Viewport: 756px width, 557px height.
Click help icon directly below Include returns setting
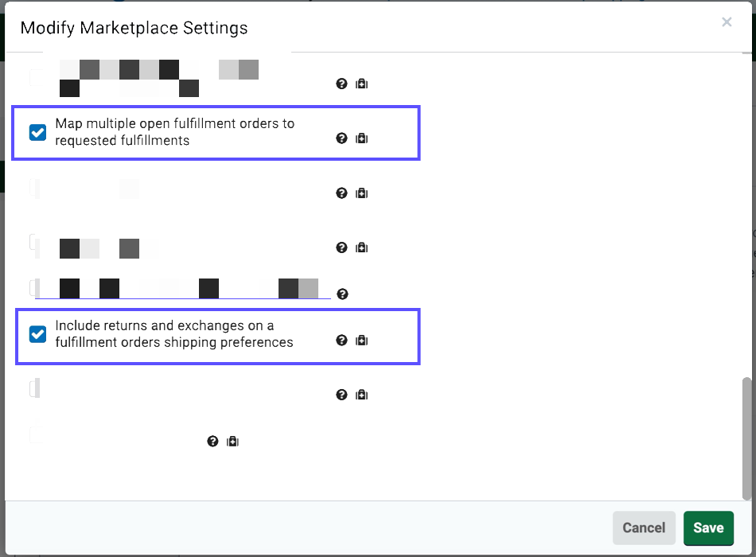342,395
